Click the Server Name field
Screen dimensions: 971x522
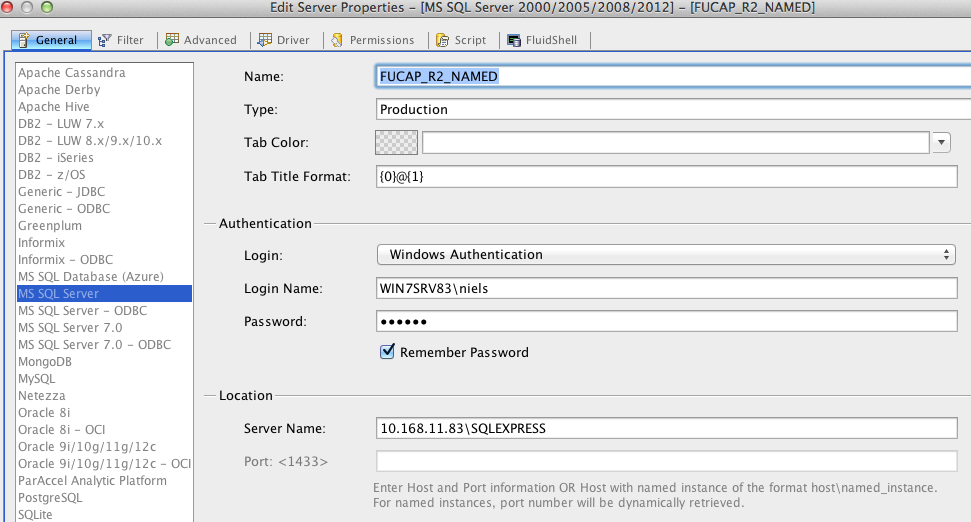(666, 428)
